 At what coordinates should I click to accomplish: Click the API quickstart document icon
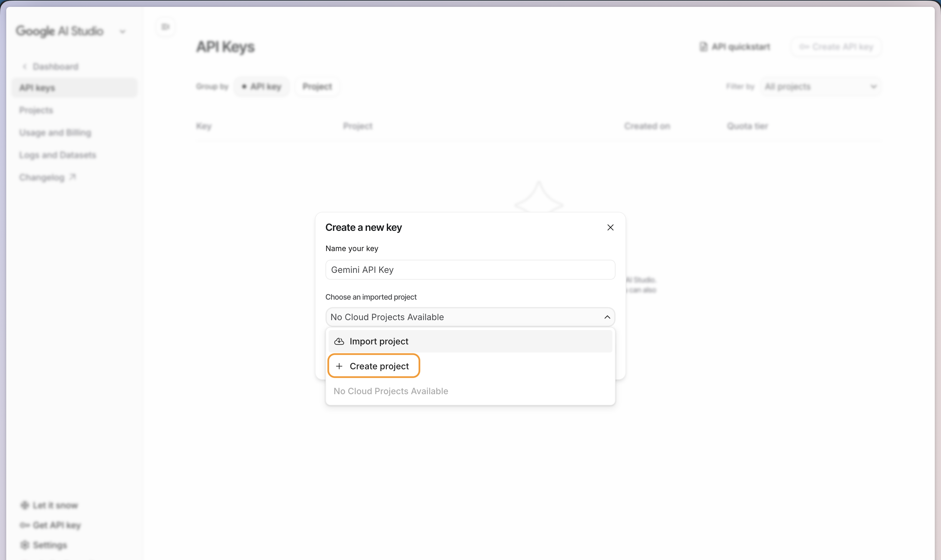pos(703,47)
